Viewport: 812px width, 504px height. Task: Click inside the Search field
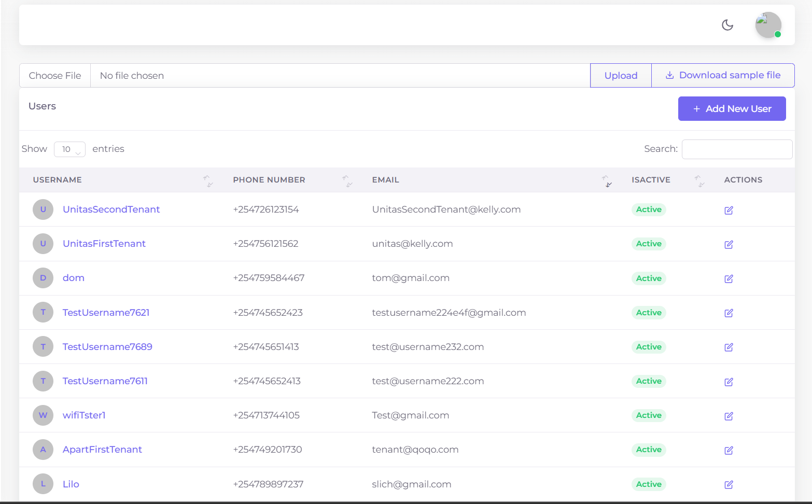pos(737,149)
